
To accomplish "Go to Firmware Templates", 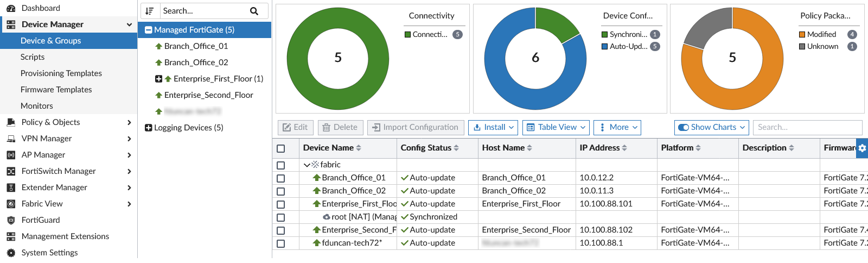I will click(56, 90).
